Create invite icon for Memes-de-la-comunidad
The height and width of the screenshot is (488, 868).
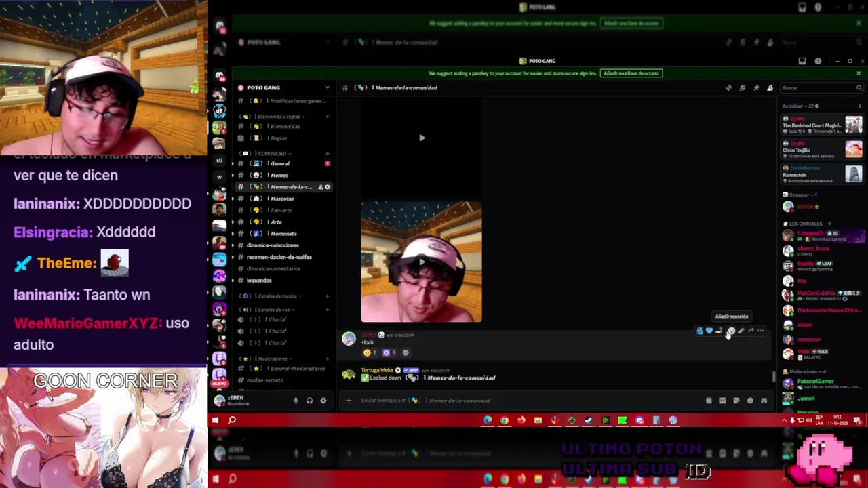[x=320, y=187]
